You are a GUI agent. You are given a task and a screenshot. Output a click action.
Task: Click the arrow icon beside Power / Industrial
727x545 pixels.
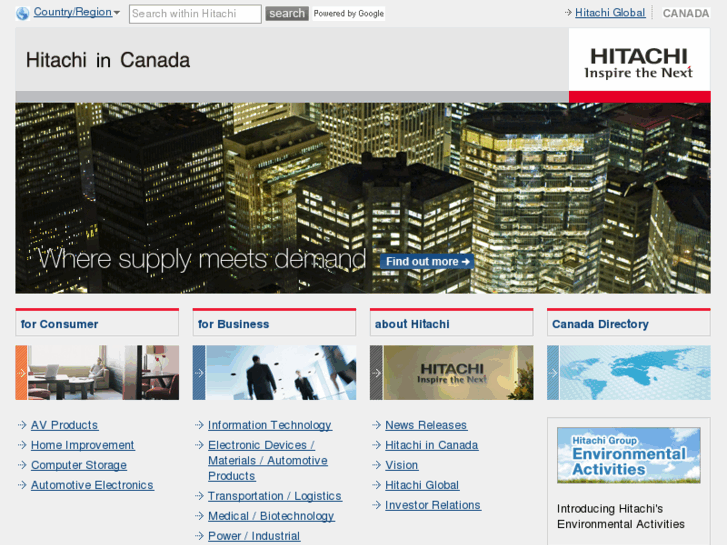pyautogui.click(x=199, y=535)
